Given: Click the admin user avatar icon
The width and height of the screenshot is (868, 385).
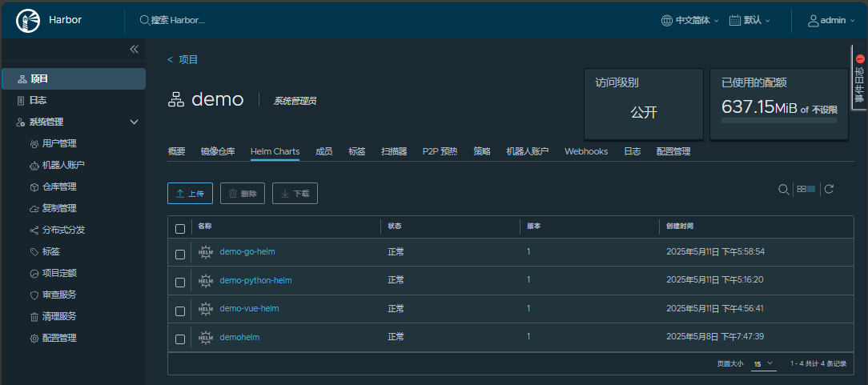Looking at the screenshot, I should pyautogui.click(x=814, y=21).
